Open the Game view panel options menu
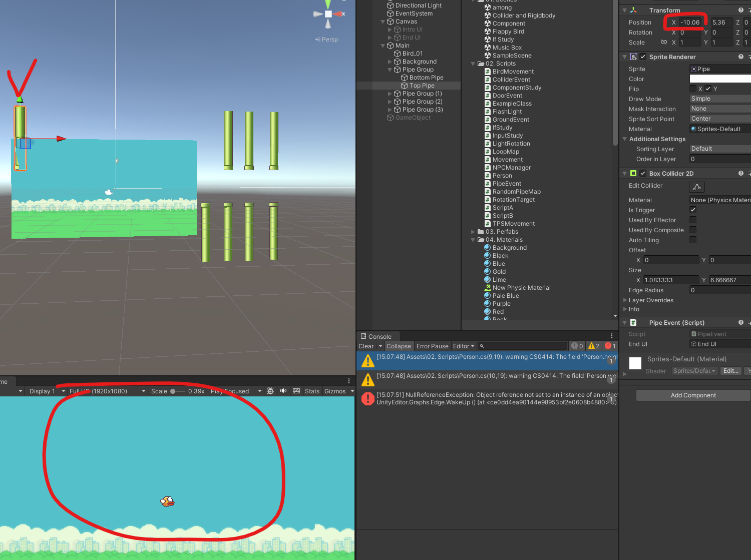Screen dimensions: 751x560 point(349,381)
